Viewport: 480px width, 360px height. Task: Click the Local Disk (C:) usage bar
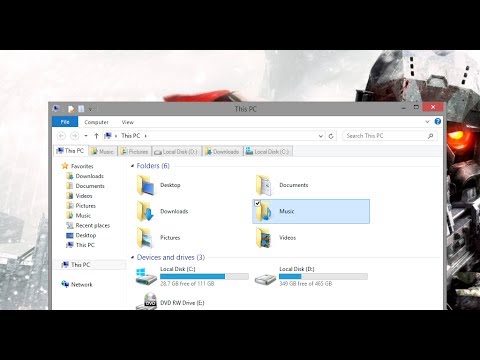pyautogui.click(x=204, y=276)
